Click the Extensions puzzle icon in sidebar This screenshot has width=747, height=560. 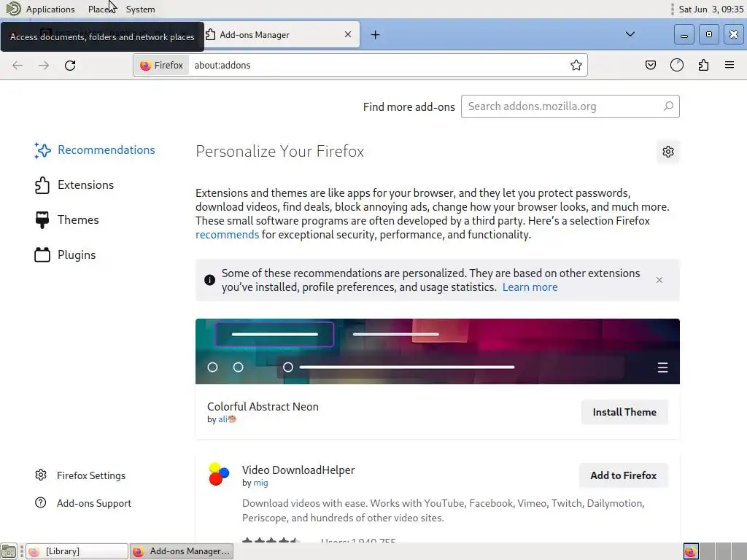42,185
